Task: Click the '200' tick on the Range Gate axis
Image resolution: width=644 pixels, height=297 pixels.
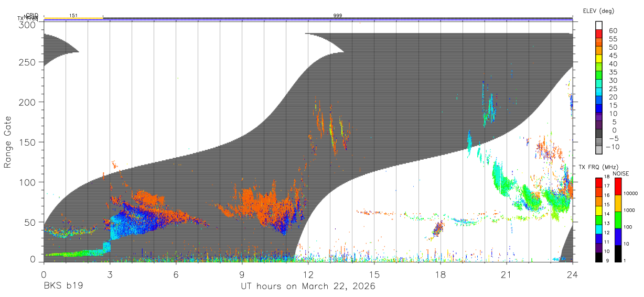Action: point(27,102)
